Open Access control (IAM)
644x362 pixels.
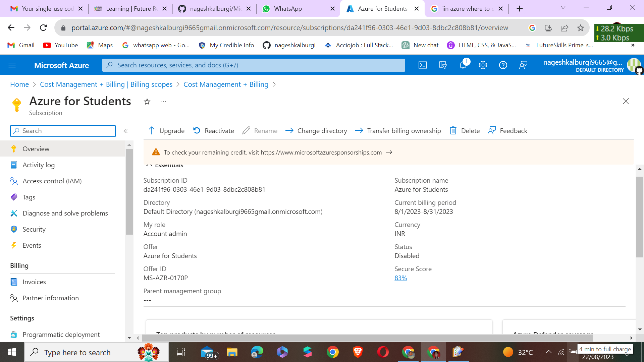[62, 181]
